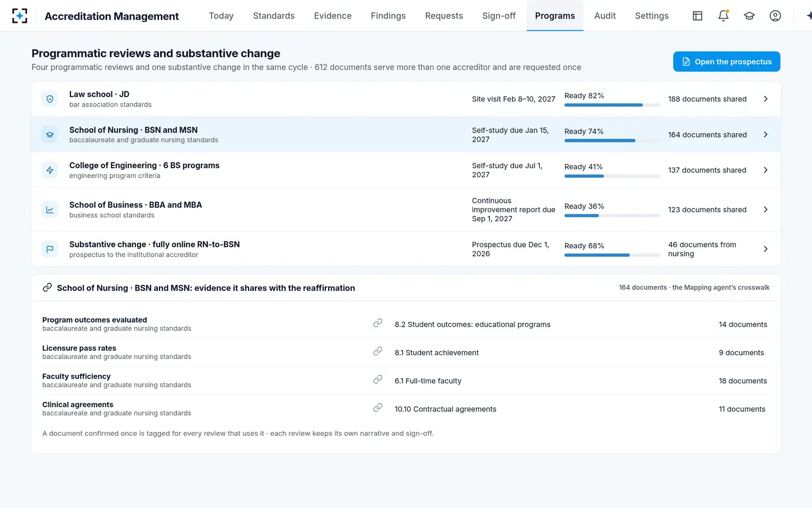Click "46 documents from nursing" text
This screenshot has height=508, width=812.
tap(703, 249)
